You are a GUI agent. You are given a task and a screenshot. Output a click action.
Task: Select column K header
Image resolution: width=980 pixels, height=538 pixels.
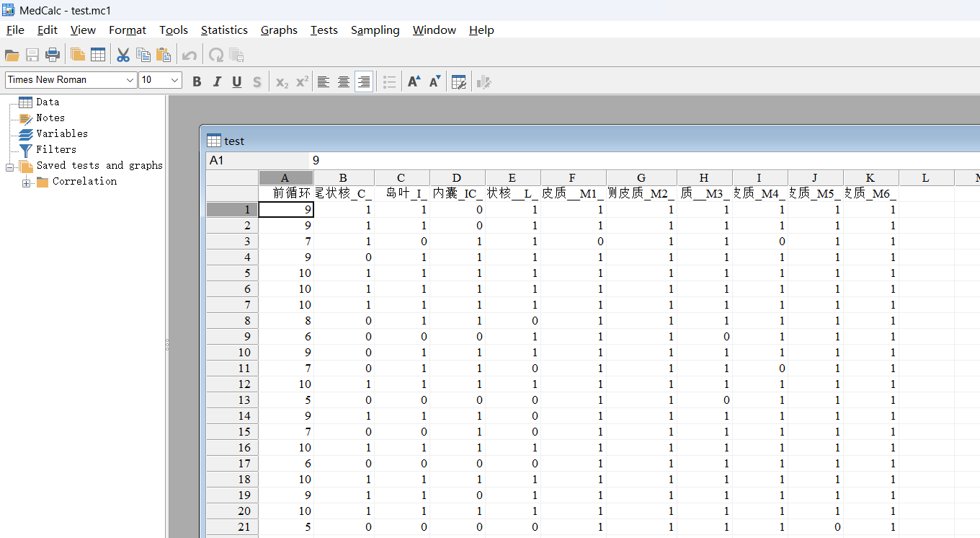pyautogui.click(x=870, y=178)
